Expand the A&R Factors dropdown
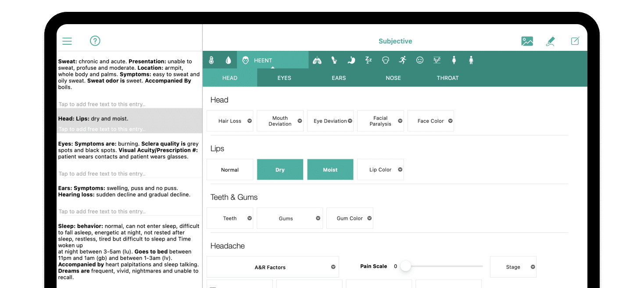This screenshot has height=288, width=644. click(272, 267)
